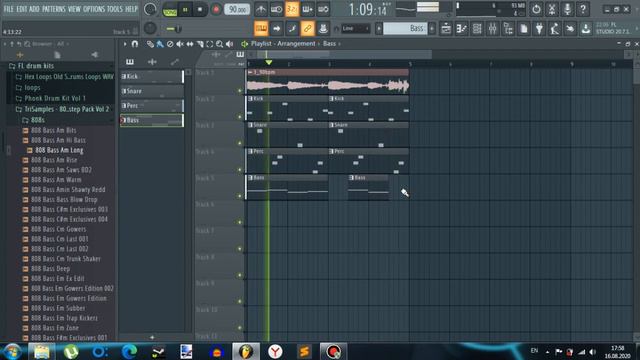
Task: Select the playlist Mute tool
Action: tap(180, 44)
